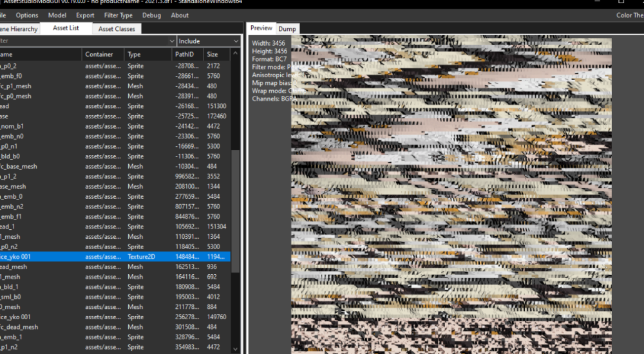This screenshot has width=644, height=354.
Task: Switch to the Asset Classes tab
Action: tap(117, 29)
